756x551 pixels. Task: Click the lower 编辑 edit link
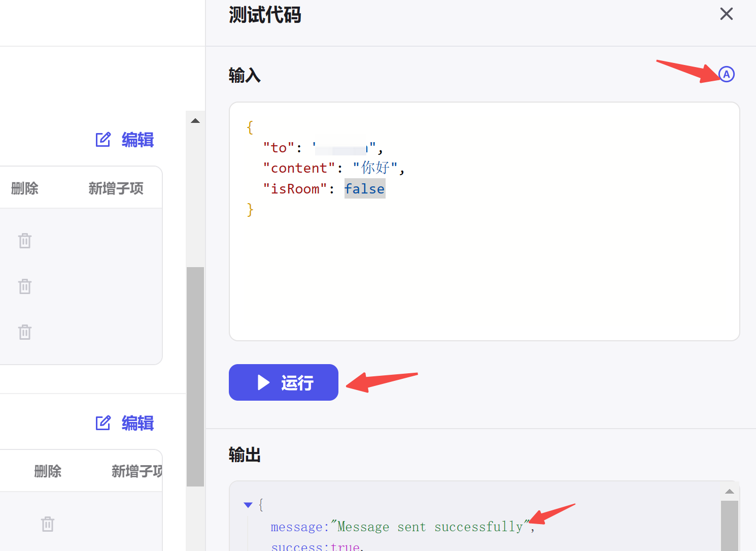pyautogui.click(x=125, y=423)
